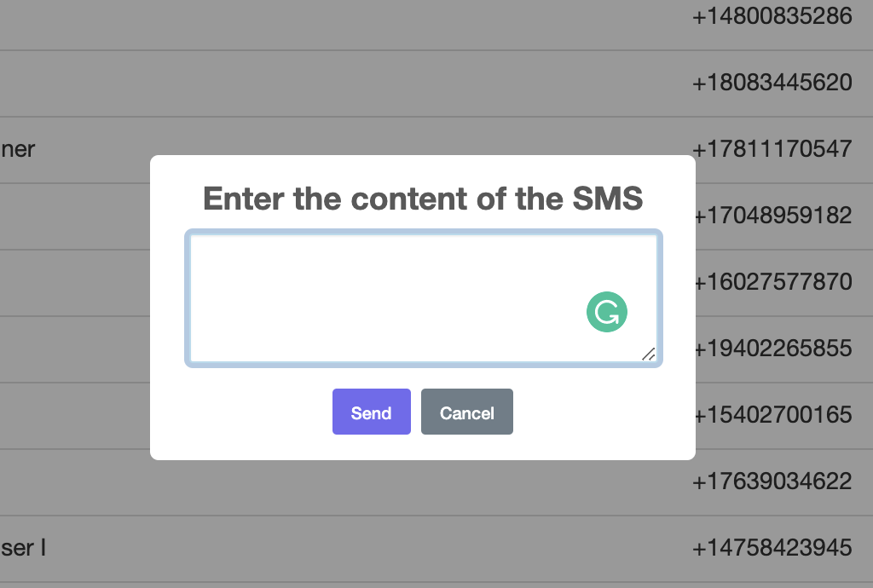
Task: Select phone number +14800835286
Action: pyautogui.click(x=772, y=16)
